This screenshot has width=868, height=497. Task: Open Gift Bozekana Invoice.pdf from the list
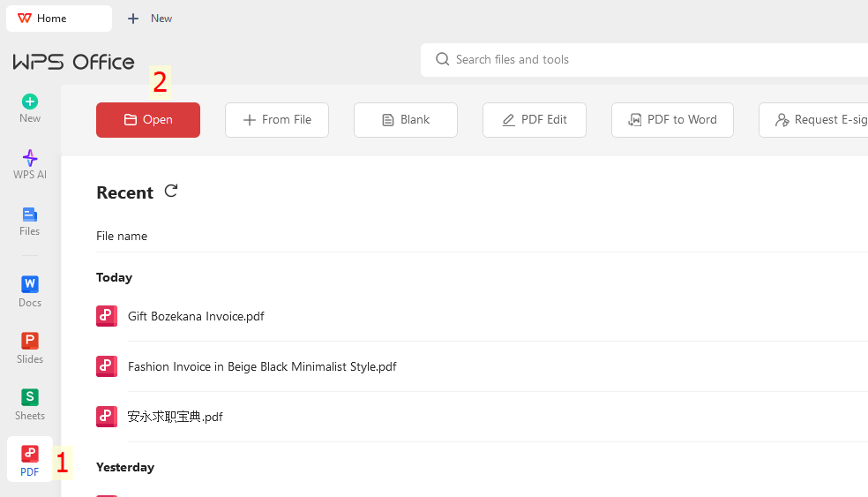(196, 316)
